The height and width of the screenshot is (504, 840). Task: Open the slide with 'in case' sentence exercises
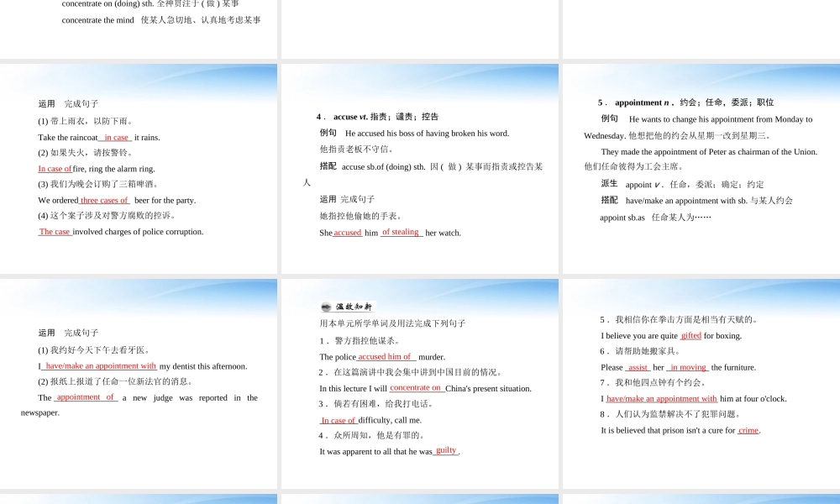[x=139, y=169]
